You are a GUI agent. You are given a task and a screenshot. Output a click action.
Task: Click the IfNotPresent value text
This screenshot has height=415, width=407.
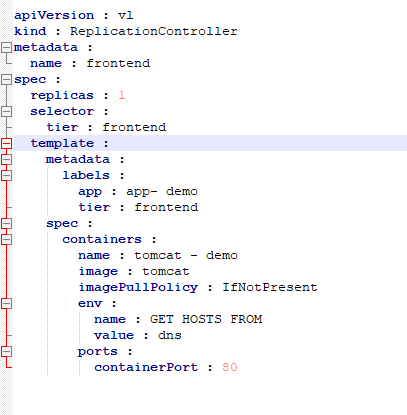(x=270, y=287)
